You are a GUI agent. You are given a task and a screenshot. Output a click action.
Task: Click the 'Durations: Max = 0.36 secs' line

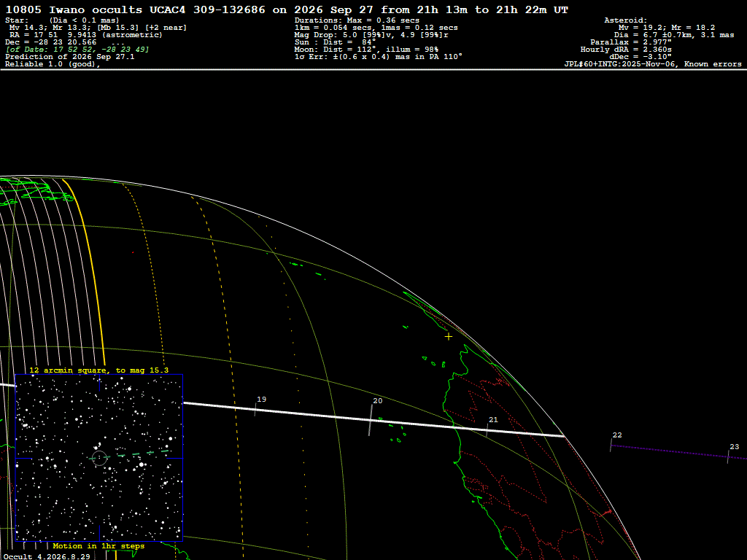(357, 20)
